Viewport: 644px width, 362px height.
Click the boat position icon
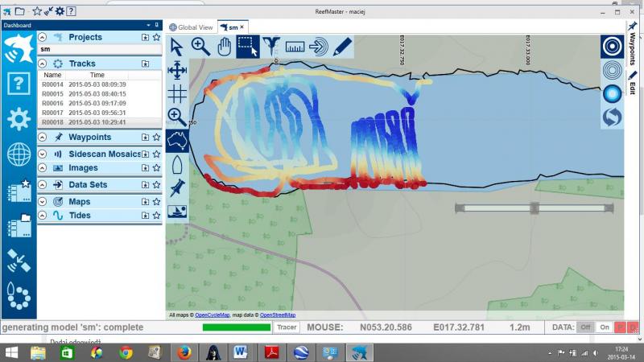[177, 164]
